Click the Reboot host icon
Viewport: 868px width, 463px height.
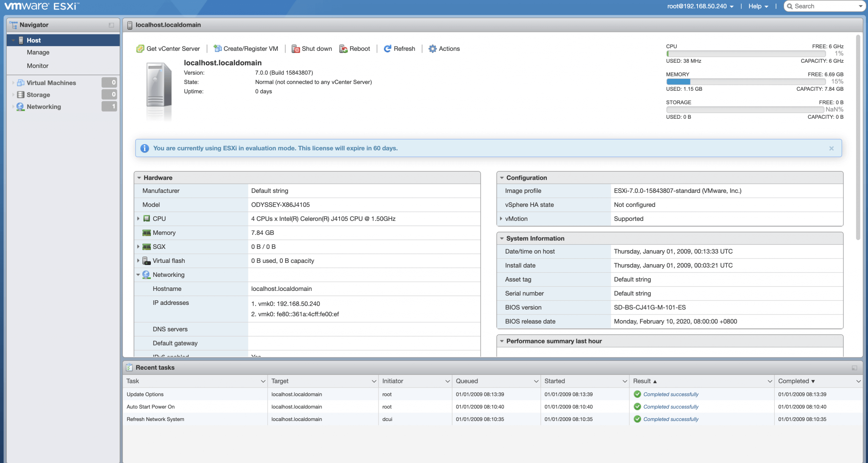click(342, 49)
